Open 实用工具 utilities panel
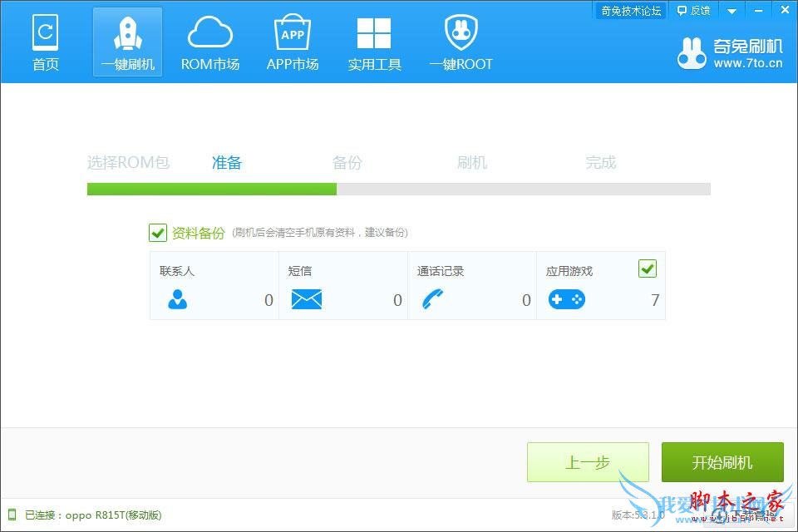 tap(374, 40)
